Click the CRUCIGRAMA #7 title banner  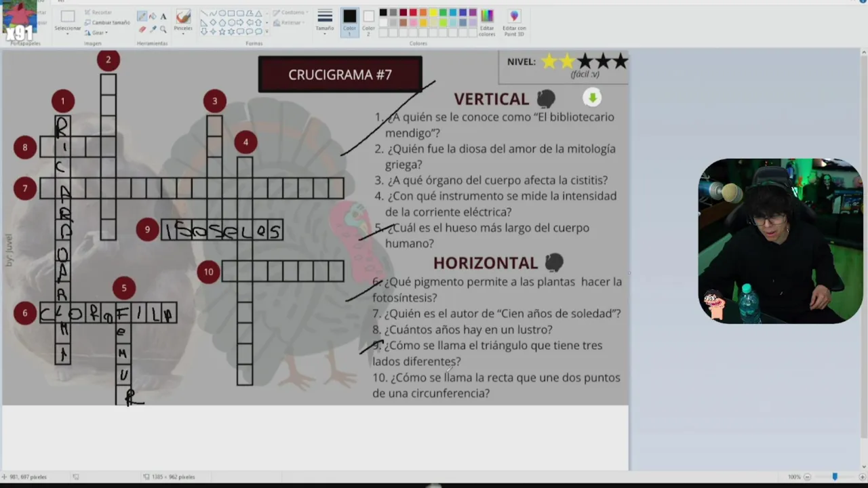(340, 75)
